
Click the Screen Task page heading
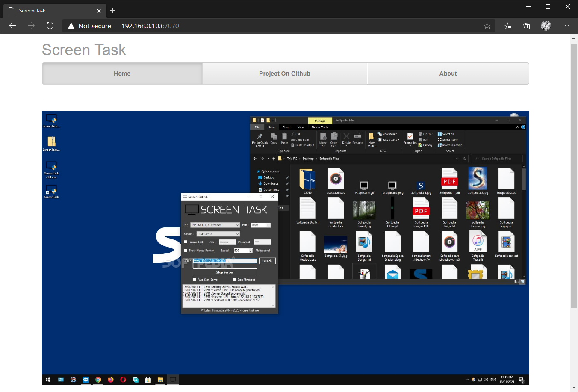[x=84, y=50]
